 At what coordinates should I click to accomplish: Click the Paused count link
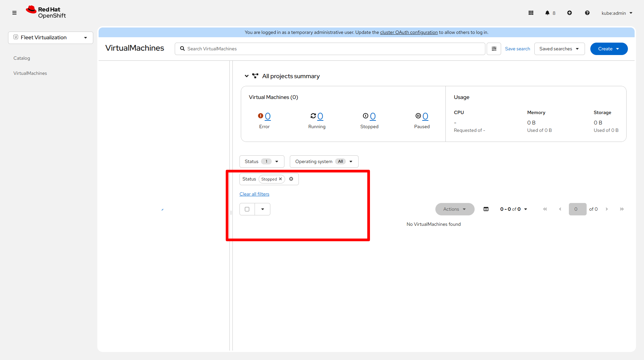425,116
